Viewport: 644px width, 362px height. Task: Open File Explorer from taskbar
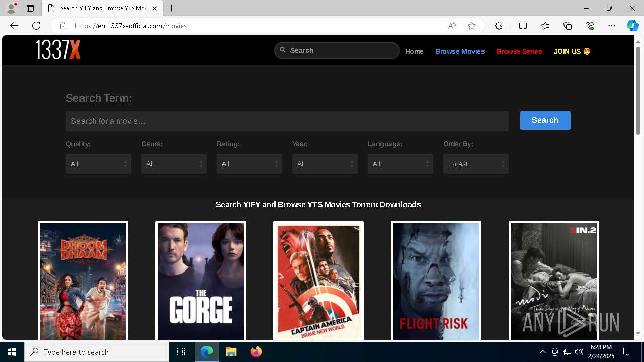(231, 352)
